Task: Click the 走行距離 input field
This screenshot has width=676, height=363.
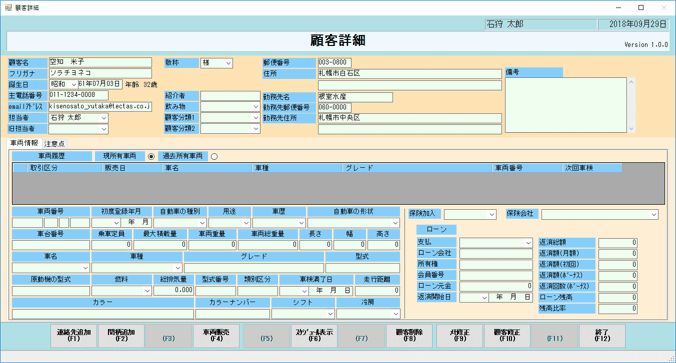Action: (377, 291)
